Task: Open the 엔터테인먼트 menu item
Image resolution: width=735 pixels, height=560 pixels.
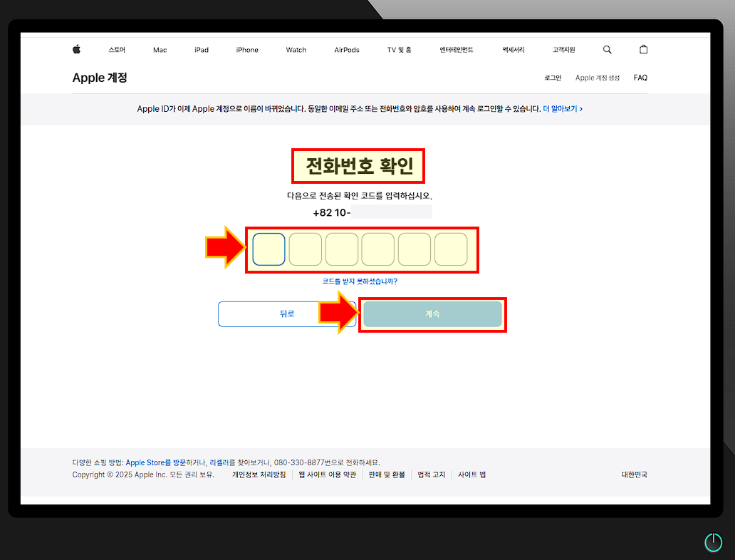Action: pos(456,50)
